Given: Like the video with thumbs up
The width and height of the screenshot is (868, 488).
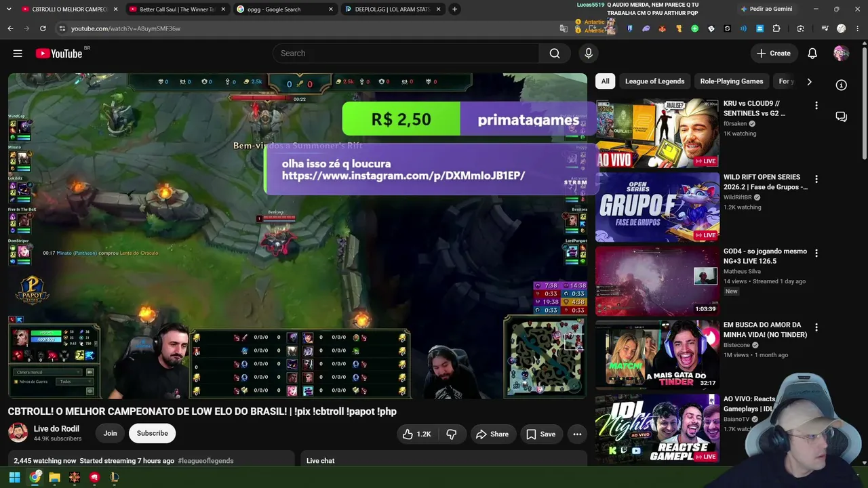Looking at the screenshot, I should point(416,434).
